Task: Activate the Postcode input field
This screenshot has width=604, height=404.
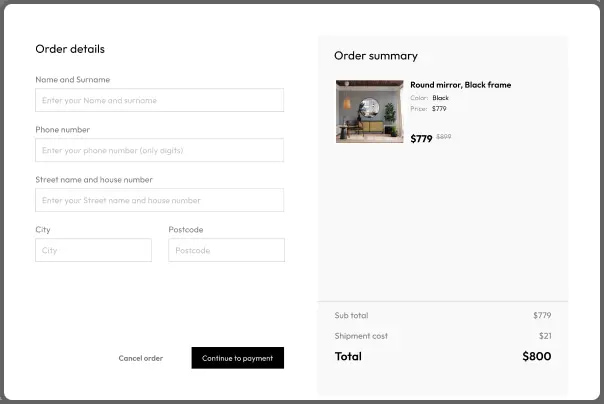Action: tap(226, 250)
